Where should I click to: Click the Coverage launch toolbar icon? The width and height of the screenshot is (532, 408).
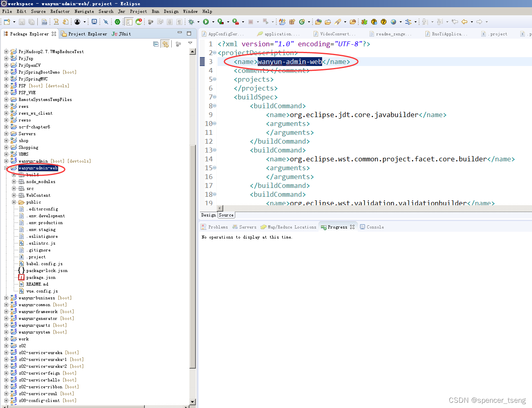click(220, 22)
